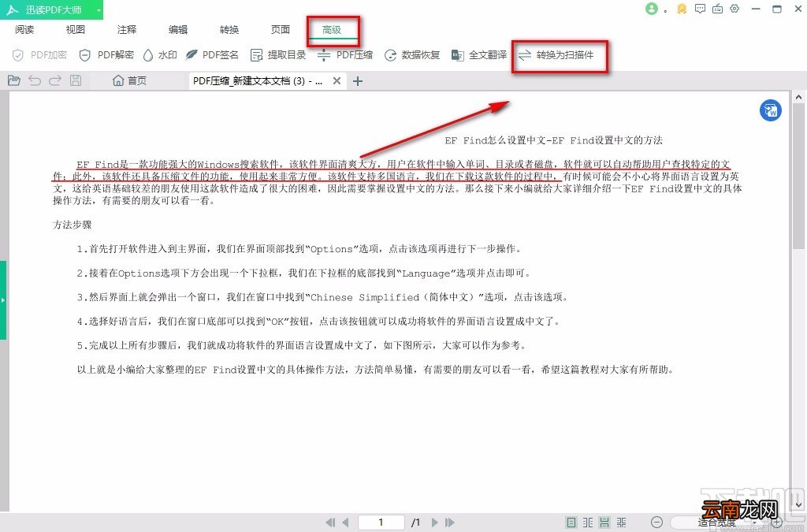Click the page number input field
807x532 pixels.
click(x=381, y=523)
